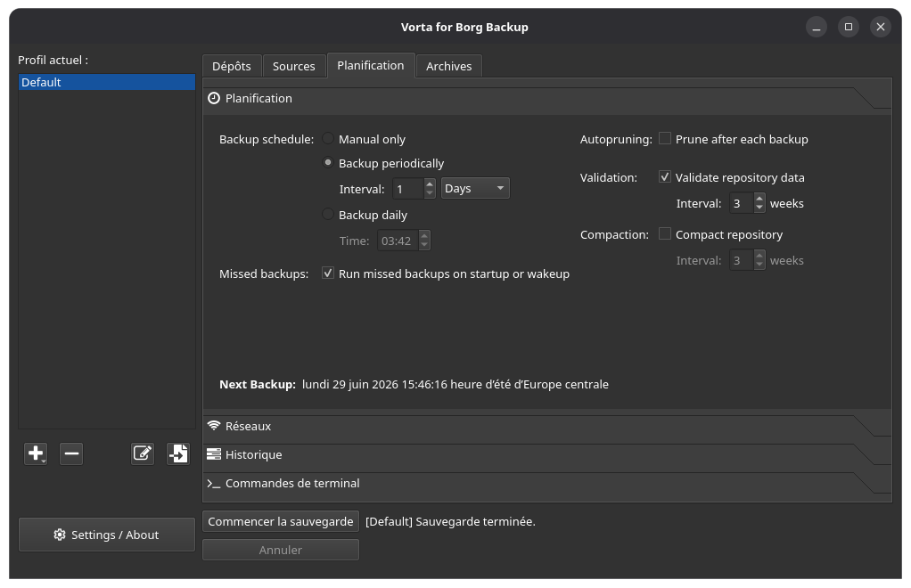
Task: Click the backup interval number field
Action: pos(408,189)
